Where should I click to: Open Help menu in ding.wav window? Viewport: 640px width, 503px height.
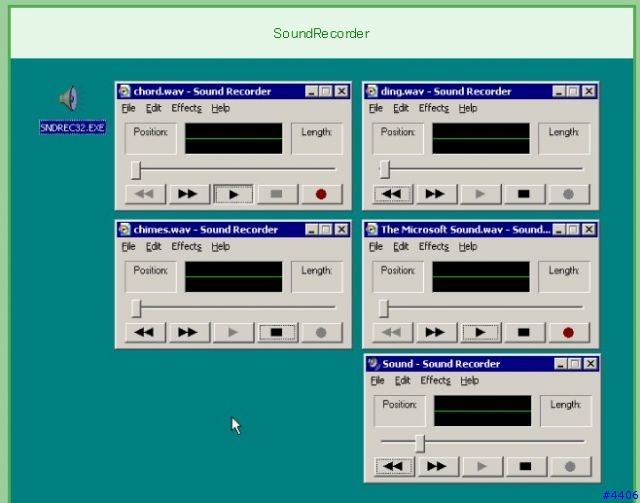468,108
